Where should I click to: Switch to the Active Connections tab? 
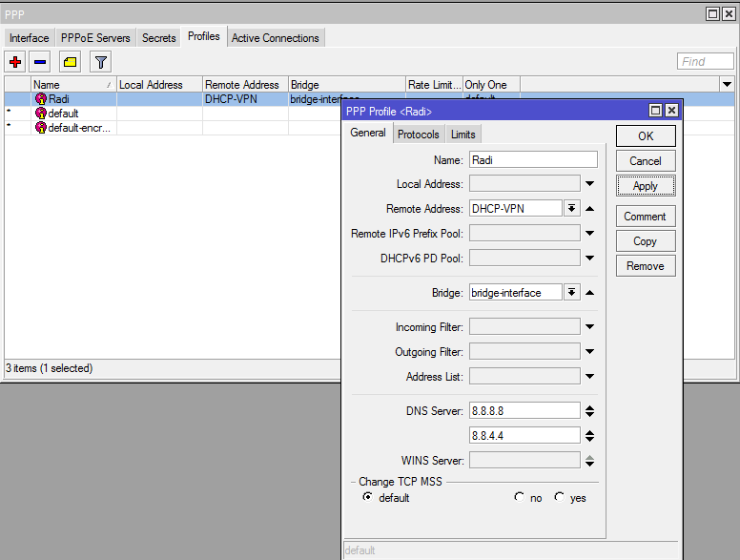coord(276,38)
